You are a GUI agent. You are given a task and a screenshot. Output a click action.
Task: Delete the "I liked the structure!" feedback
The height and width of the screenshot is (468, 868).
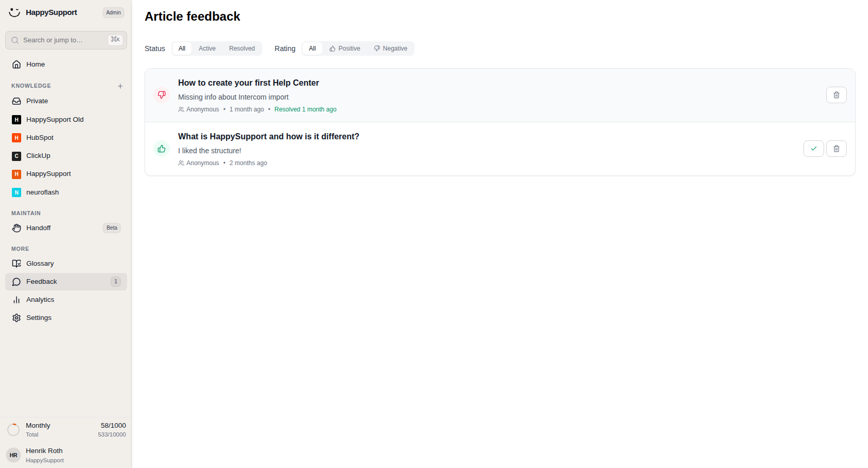pos(837,149)
